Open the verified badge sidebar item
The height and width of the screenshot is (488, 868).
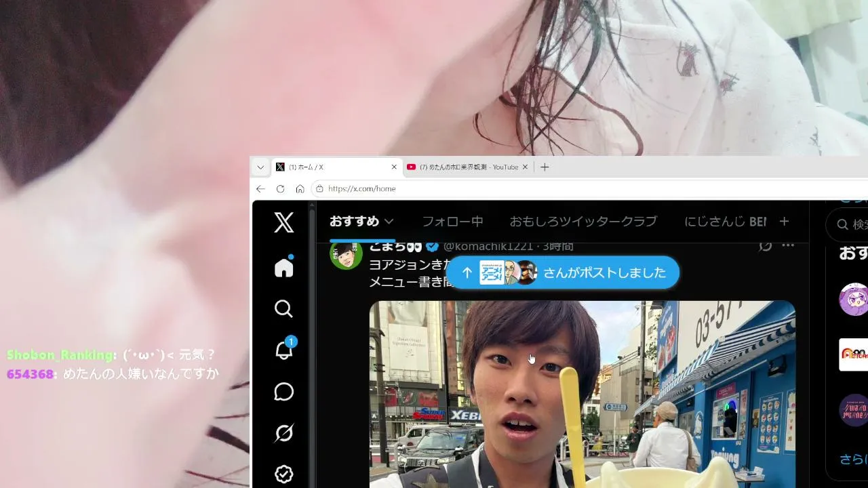pos(284,474)
